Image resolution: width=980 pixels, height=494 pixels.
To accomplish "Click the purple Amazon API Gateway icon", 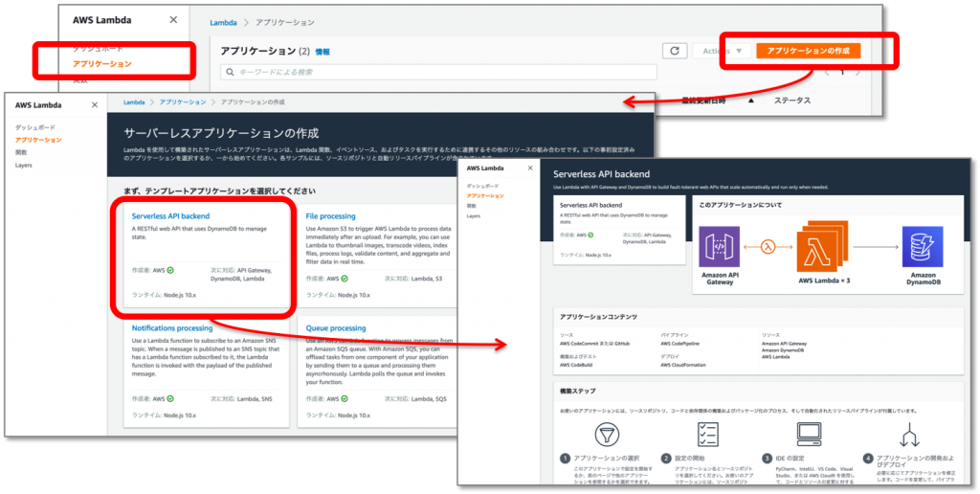I will click(x=720, y=246).
